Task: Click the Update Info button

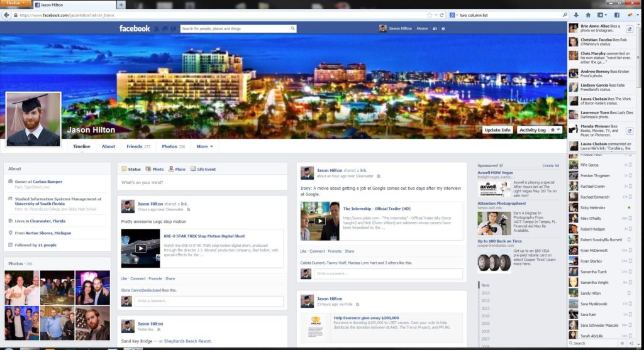Action: click(x=497, y=130)
